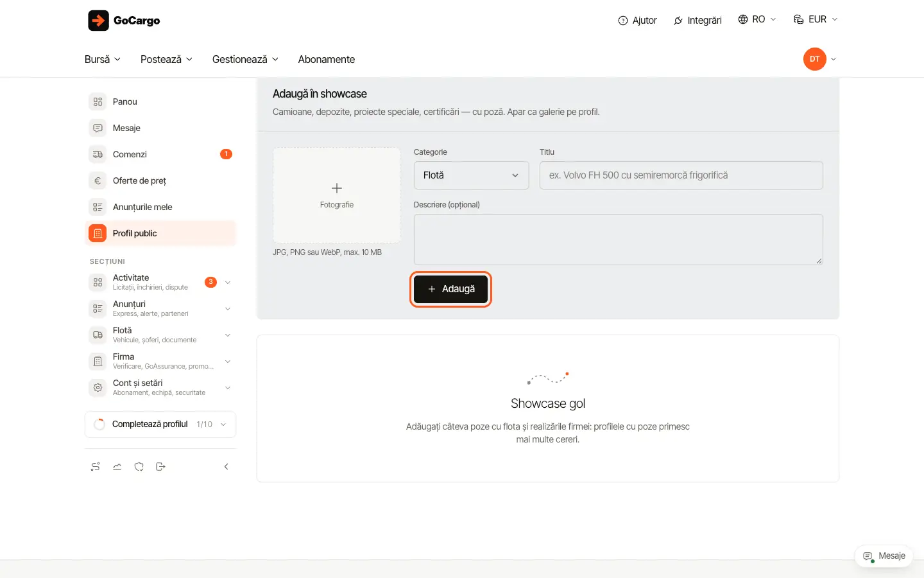Click the profile completion progress ring
The height and width of the screenshot is (578, 924).
[99, 424]
